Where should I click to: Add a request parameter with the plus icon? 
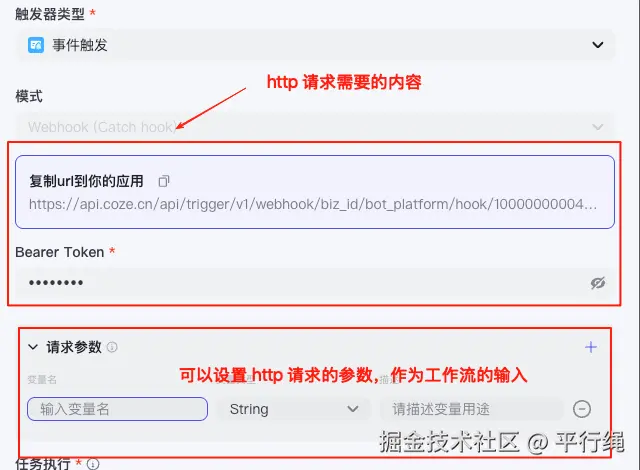pyautogui.click(x=591, y=347)
